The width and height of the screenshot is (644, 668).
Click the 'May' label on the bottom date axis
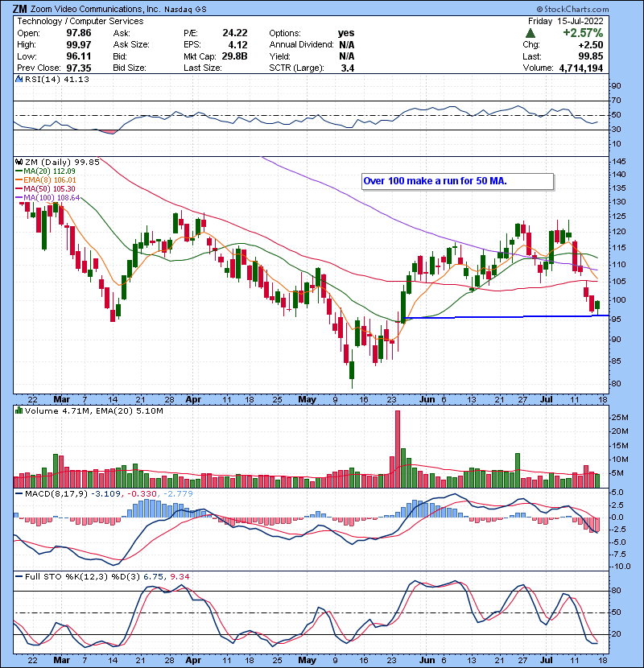(307, 660)
